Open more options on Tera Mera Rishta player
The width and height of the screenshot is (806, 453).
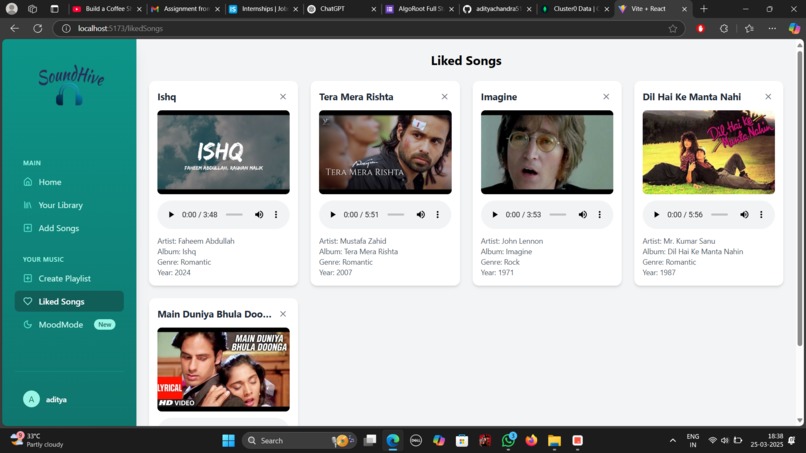click(437, 214)
